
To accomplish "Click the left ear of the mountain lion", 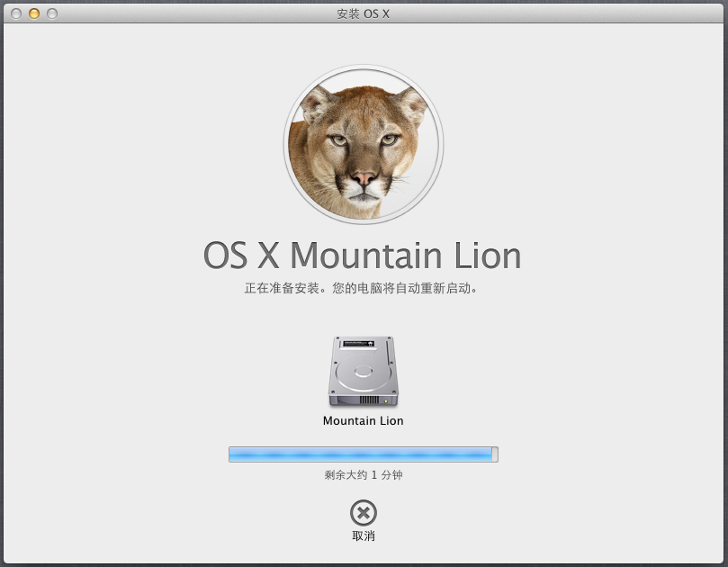I will click(x=317, y=103).
